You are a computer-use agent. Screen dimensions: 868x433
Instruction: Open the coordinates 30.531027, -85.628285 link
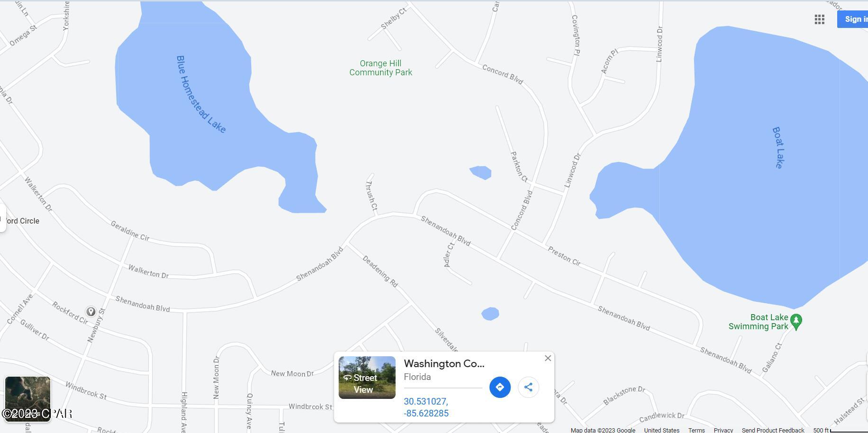pyautogui.click(x=426, y=407)
